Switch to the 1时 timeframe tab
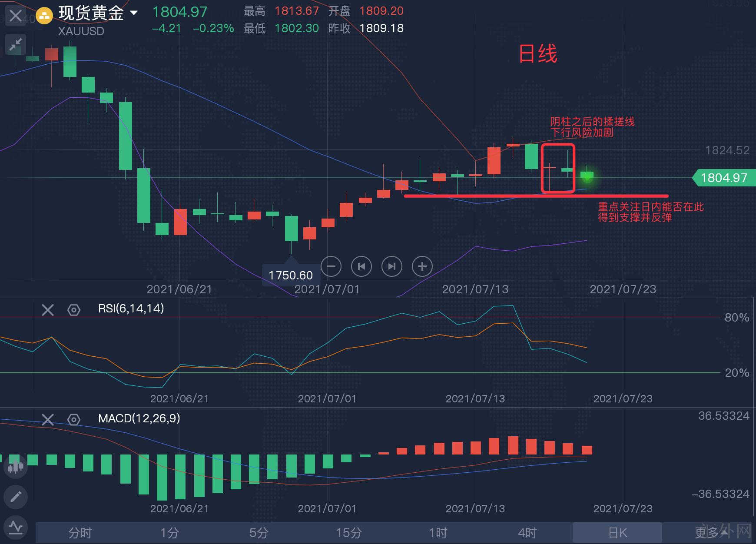756x544 pixels. point(438,533)
